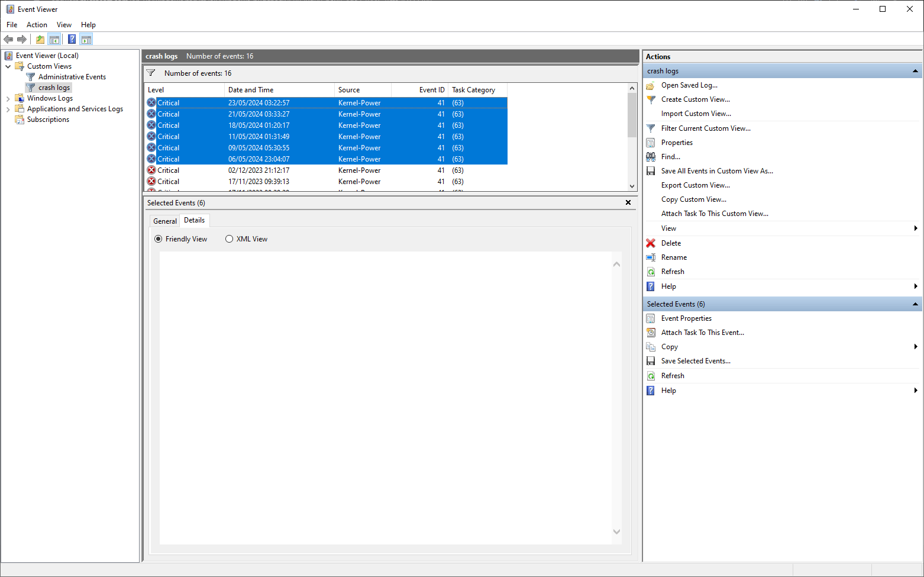
Task: Click the Save Selected Events floppy icon
Action: 651,361
